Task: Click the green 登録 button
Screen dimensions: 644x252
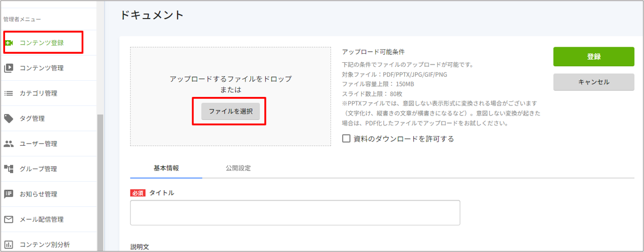Action: [594, 57]
